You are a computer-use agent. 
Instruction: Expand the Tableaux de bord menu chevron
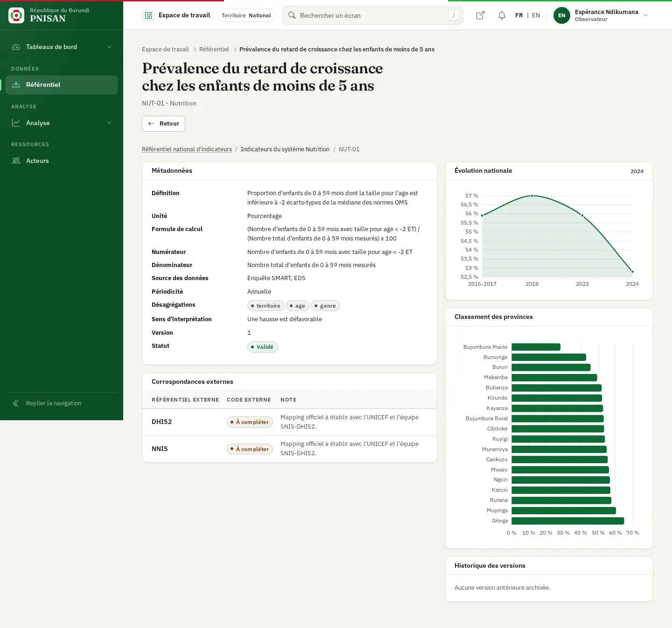click(109, 47)
